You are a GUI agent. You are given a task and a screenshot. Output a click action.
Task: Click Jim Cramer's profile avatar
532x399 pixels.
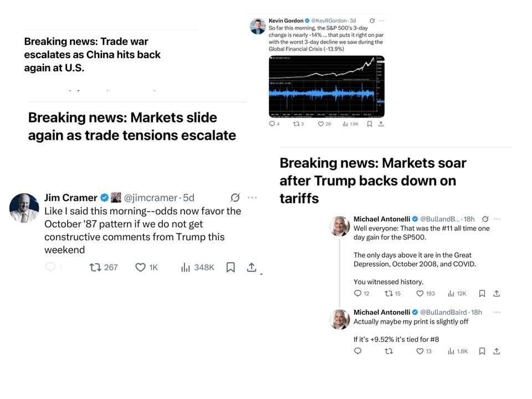pyautogui.click(x=24, y=208)
